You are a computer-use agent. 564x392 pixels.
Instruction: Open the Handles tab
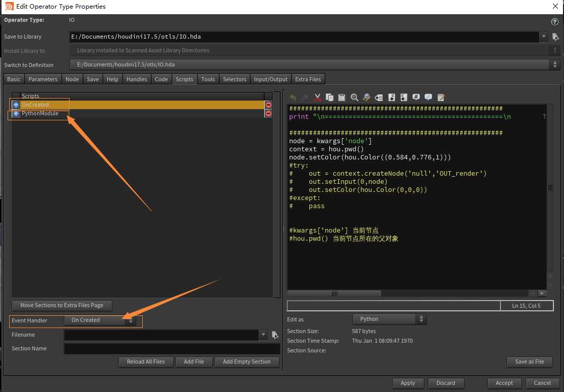137,79
